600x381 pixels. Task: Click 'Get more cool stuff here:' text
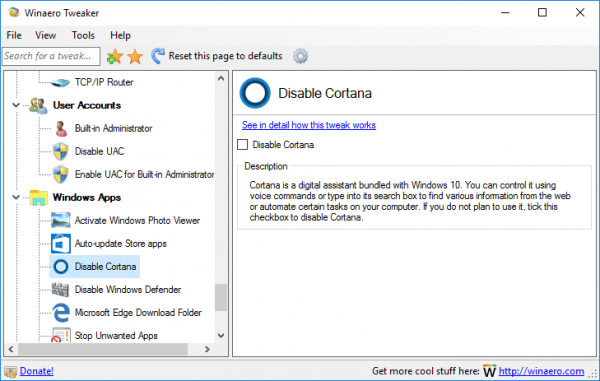(426, 371)
